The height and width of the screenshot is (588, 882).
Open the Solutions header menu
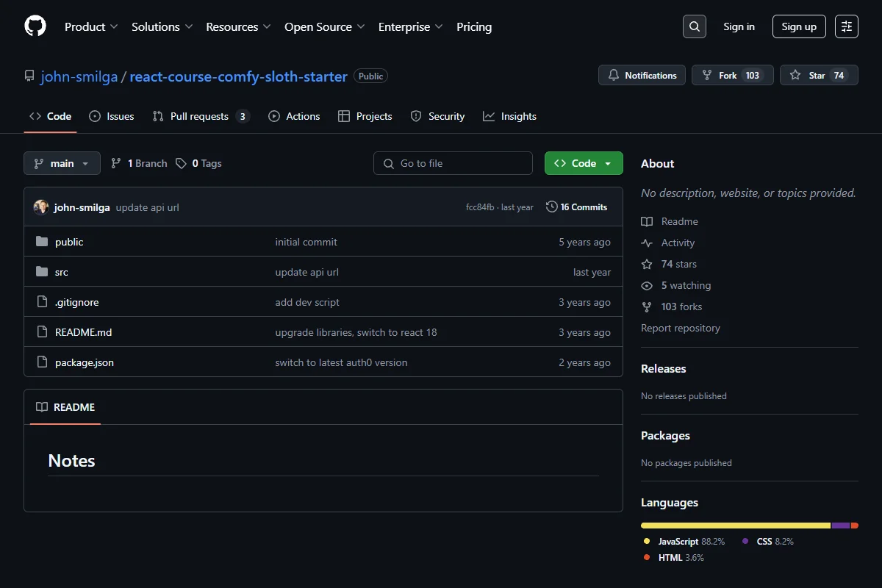(x=162, y=26)
